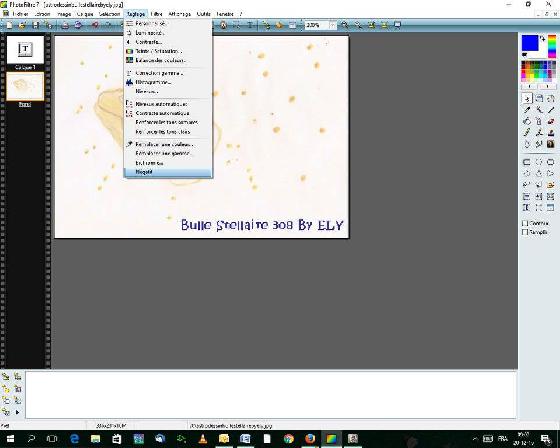The height and width of the screenshot is (448, 560).
Task: Open VLC cone icon in taskbar
Action: (202, 439)
